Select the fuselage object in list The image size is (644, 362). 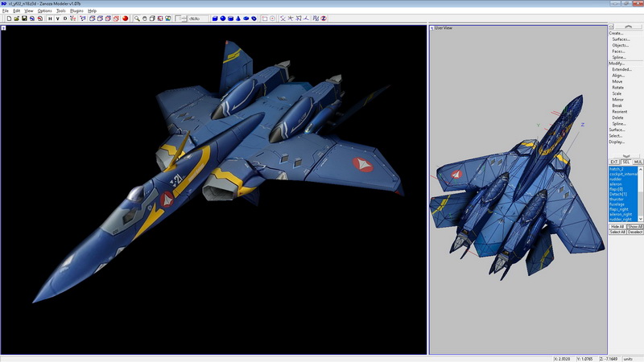pos(618,203)
